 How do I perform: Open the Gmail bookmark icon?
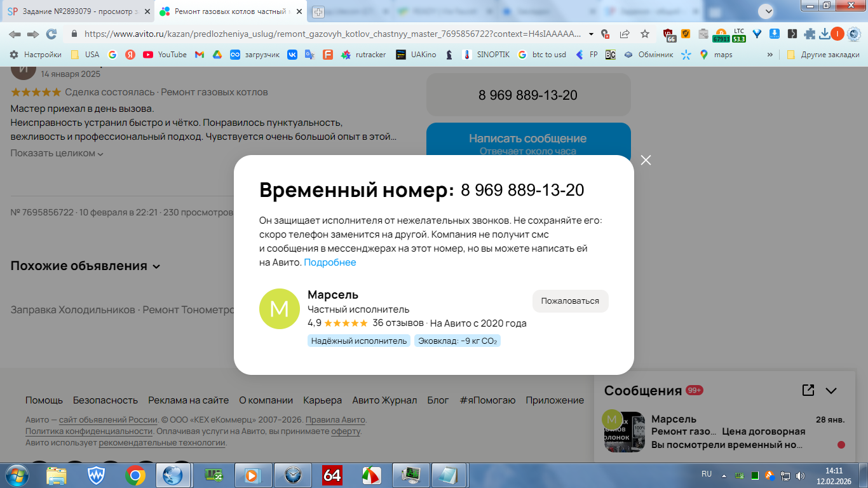[199, 55]
